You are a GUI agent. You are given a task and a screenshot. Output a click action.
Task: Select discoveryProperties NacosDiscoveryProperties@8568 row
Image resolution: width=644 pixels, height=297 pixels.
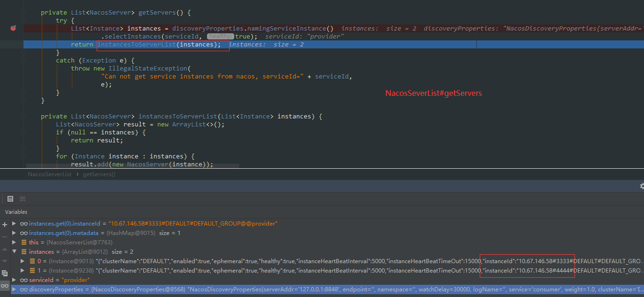pos(328,289)
